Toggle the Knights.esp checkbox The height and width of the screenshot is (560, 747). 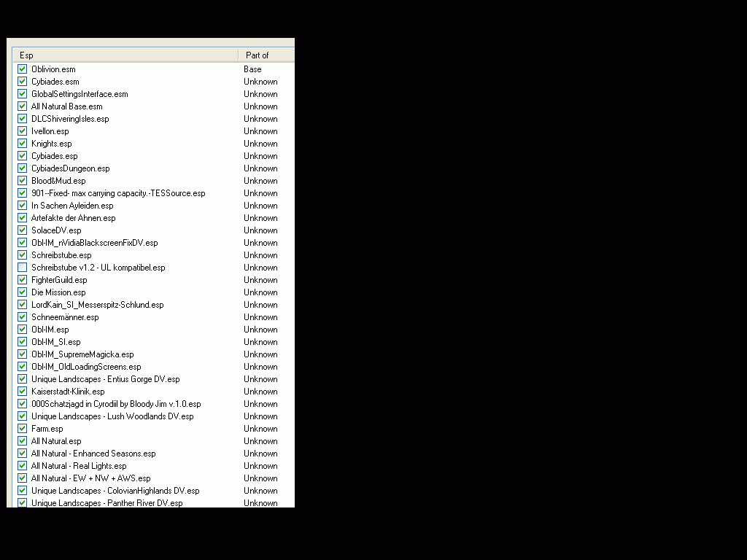coord(23,144)
